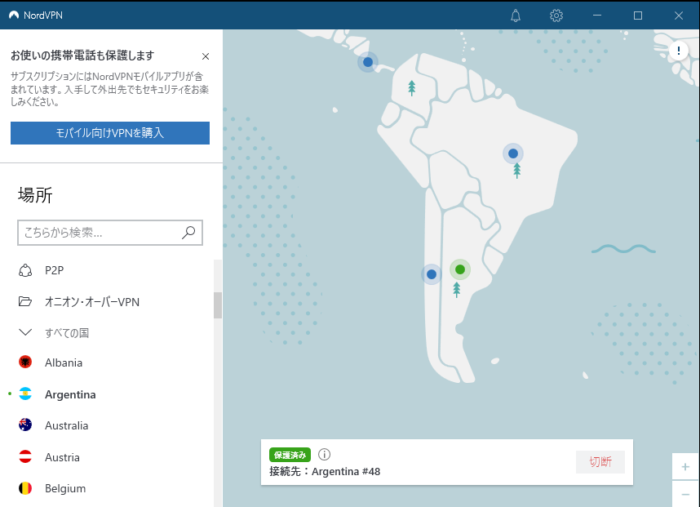
Task: Connect to Austria label
Action: (62, 457)
